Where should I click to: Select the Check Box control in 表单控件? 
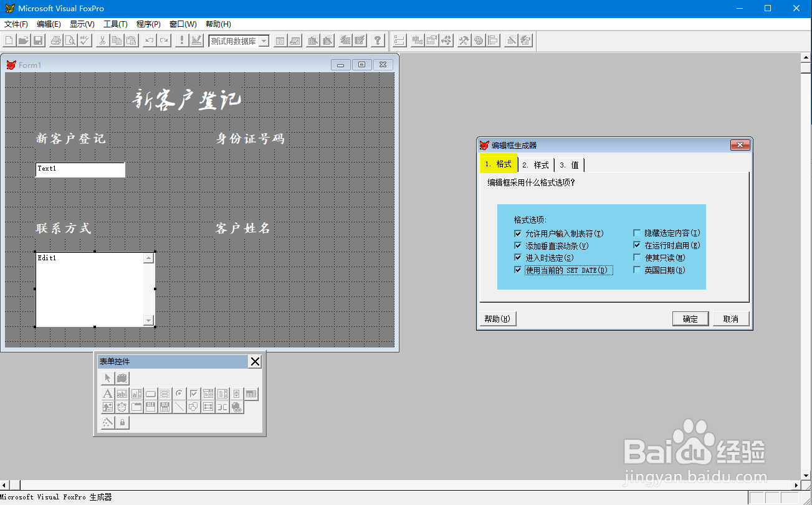pos(194,394)
